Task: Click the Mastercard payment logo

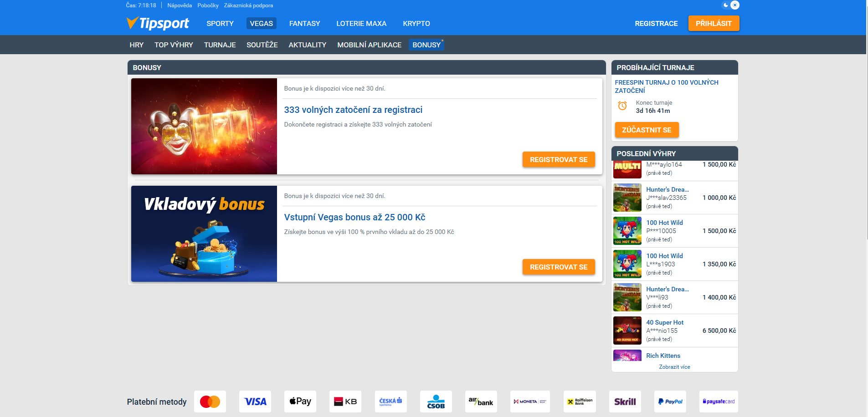Action: coord(210,402)
